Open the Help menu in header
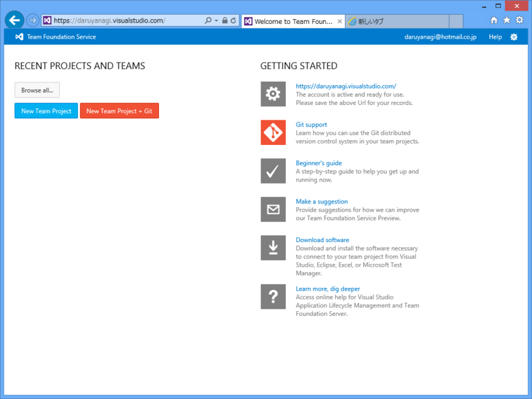532x399 pixels. click(495, 37)
